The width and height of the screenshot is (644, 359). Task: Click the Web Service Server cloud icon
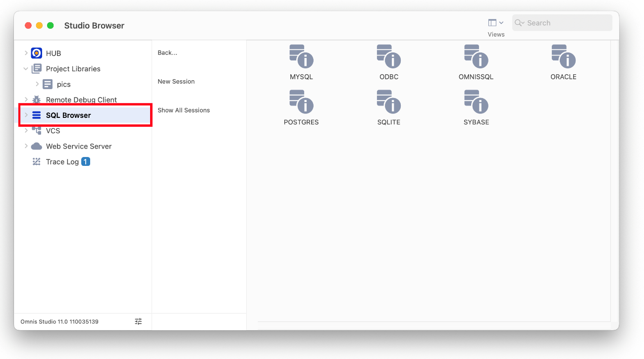point(37,146)
